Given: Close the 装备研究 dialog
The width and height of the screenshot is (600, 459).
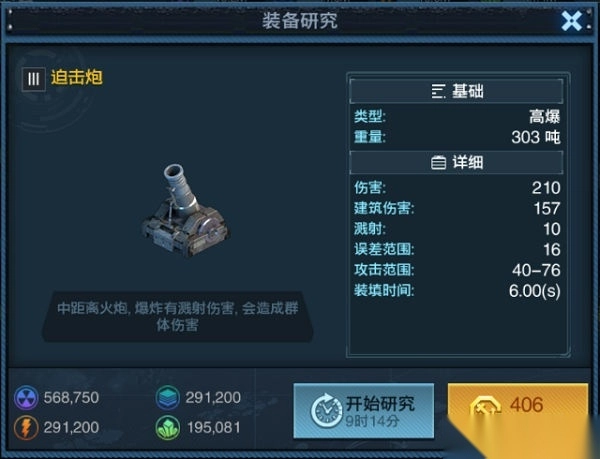Looking at the screenshot, I should coord(571,21).
